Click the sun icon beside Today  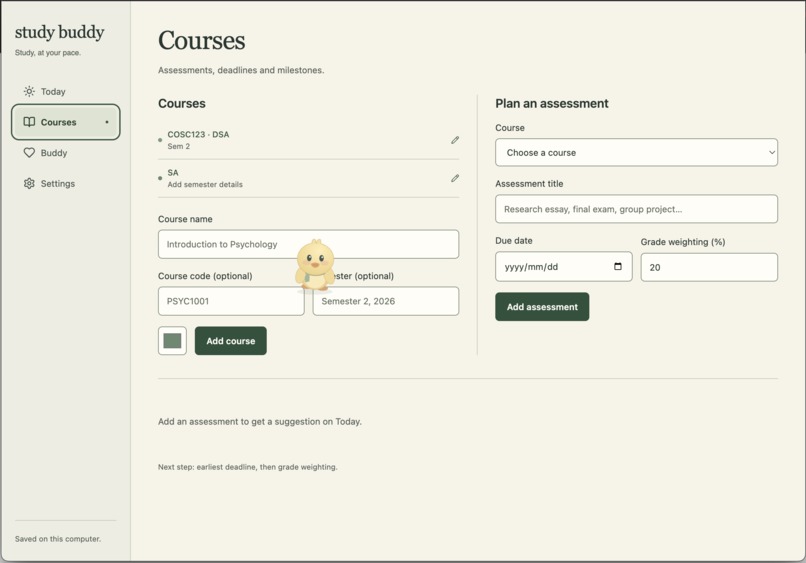(29, 92)
